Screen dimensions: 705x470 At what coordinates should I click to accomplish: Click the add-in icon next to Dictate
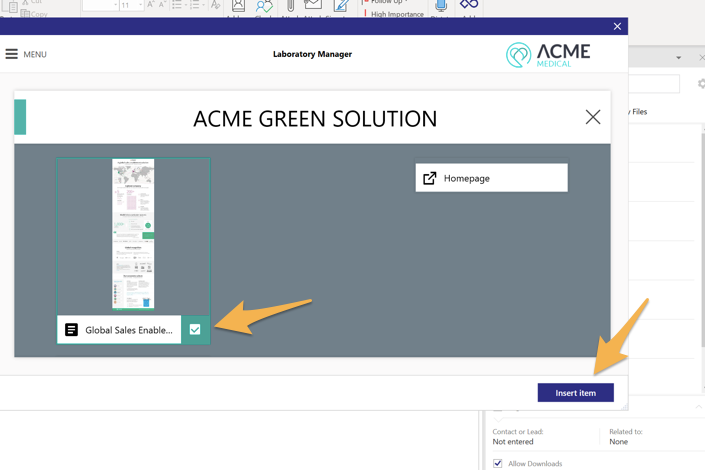tap(469, 4)
